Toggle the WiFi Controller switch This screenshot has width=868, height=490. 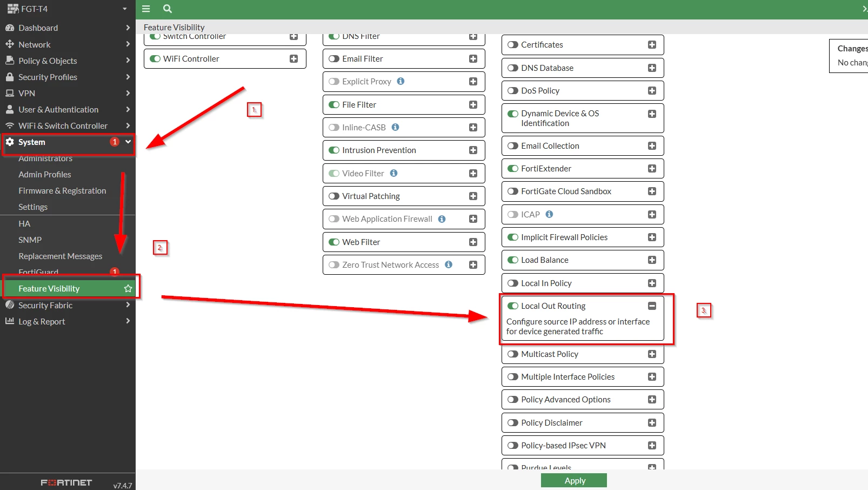pyautogui.click(x=155, y=59)
